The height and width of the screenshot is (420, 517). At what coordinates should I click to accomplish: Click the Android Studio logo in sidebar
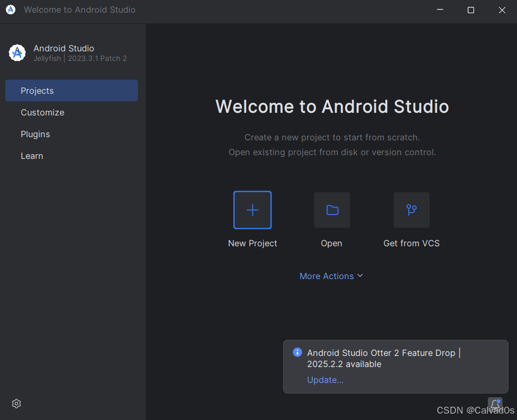[17, 53]
